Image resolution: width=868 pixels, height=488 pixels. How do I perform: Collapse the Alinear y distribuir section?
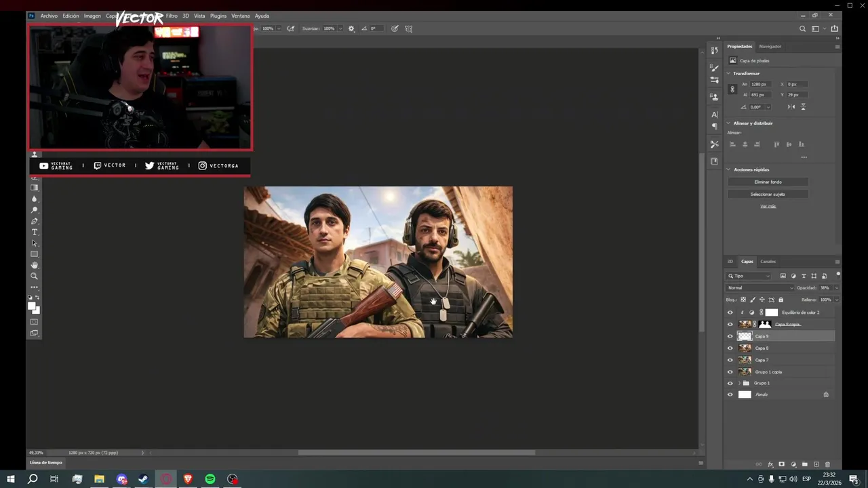(x=729, y=123)
